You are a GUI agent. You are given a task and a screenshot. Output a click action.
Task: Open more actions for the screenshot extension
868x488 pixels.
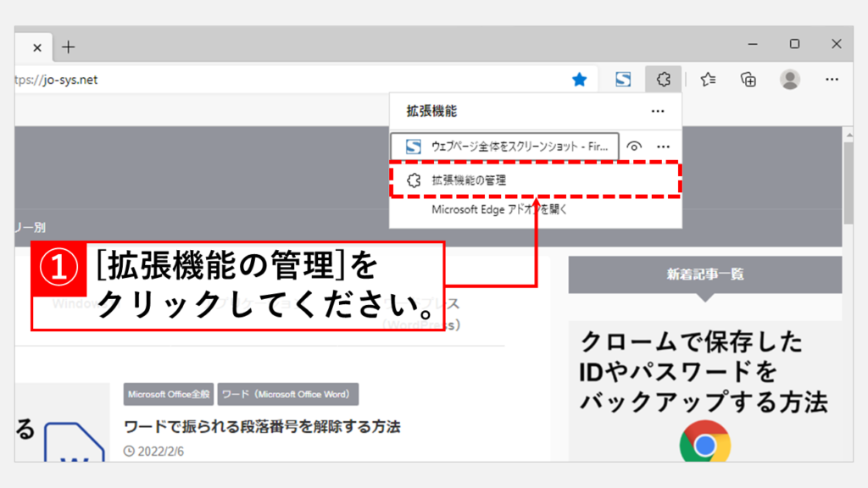coord(664,147)
